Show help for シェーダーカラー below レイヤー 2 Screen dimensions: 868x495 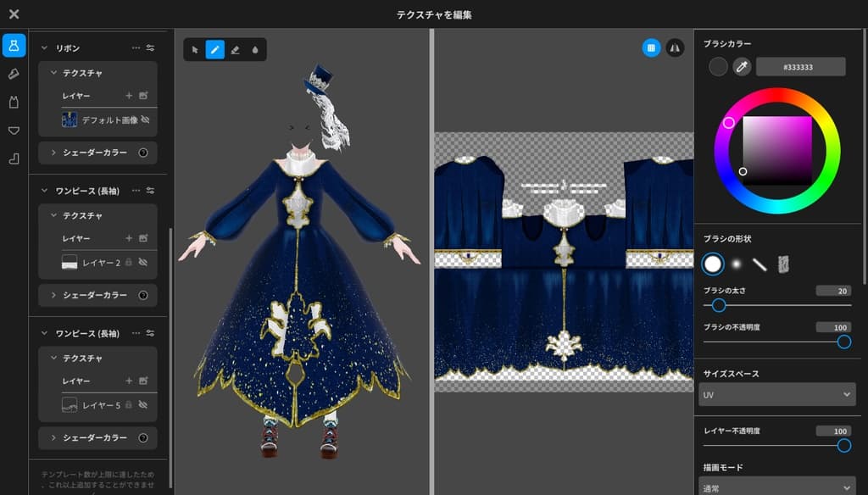tap(142, 295)
